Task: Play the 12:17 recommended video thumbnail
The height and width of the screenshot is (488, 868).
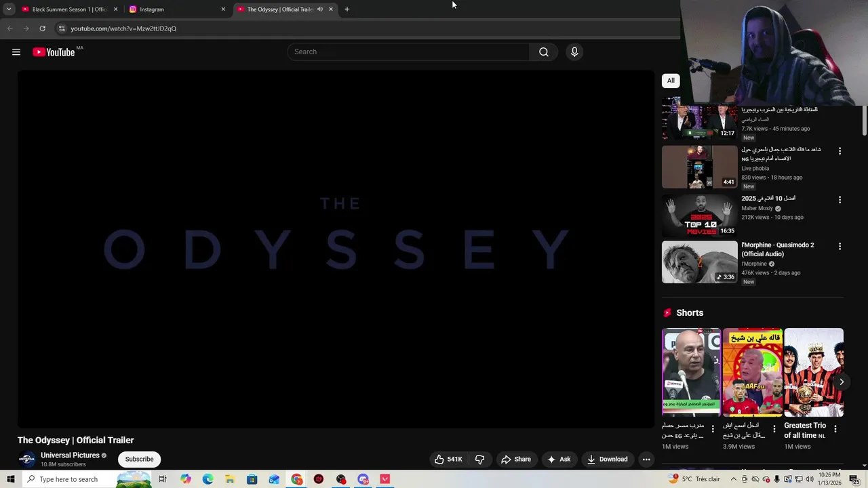Action: pos(699,119)
